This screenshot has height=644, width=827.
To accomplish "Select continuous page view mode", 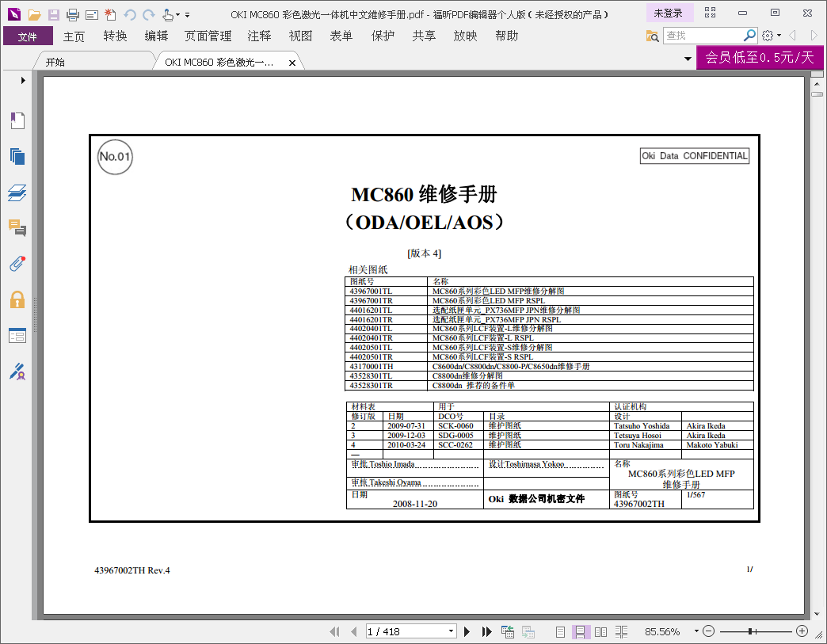I will click(x=580, y=631).
